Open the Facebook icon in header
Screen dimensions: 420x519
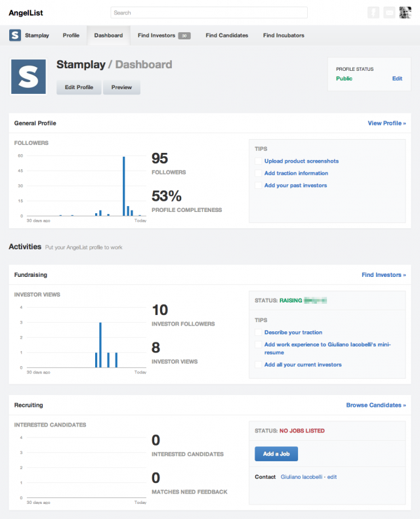pos(373,12)
